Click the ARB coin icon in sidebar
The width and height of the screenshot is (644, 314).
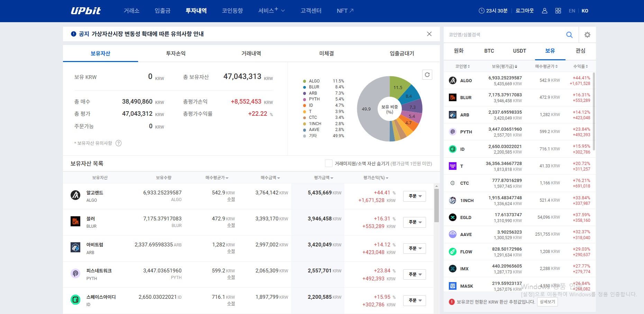(453, 115)
